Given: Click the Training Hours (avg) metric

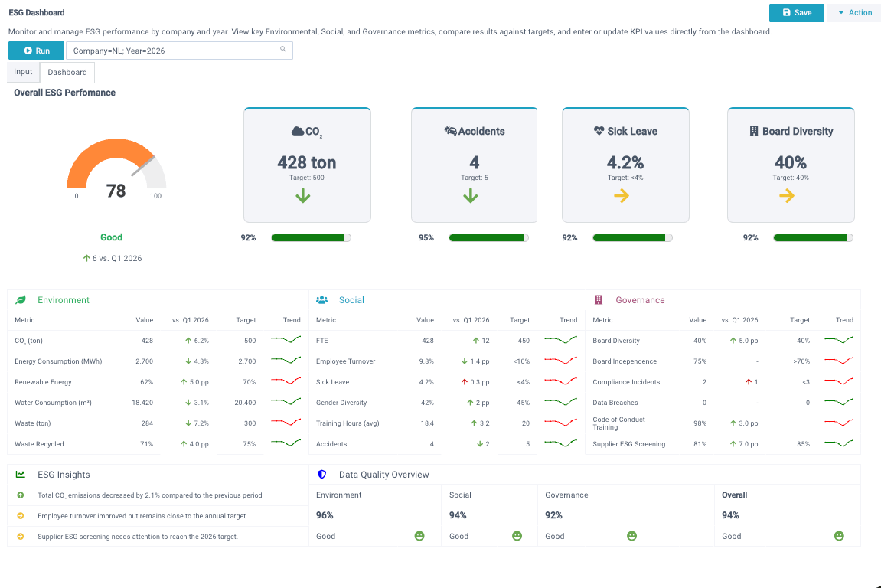Looking at the screenshot, I should click(348, 423).
